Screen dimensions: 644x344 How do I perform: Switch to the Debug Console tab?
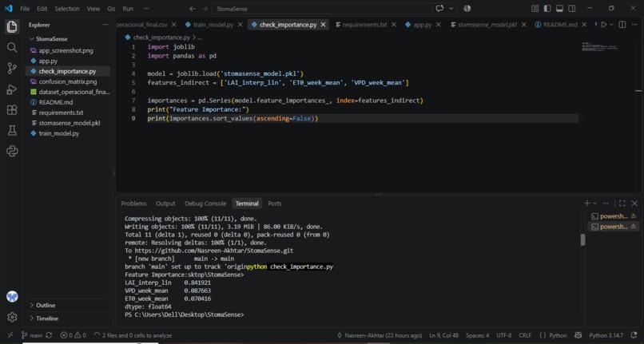point(205,204)
